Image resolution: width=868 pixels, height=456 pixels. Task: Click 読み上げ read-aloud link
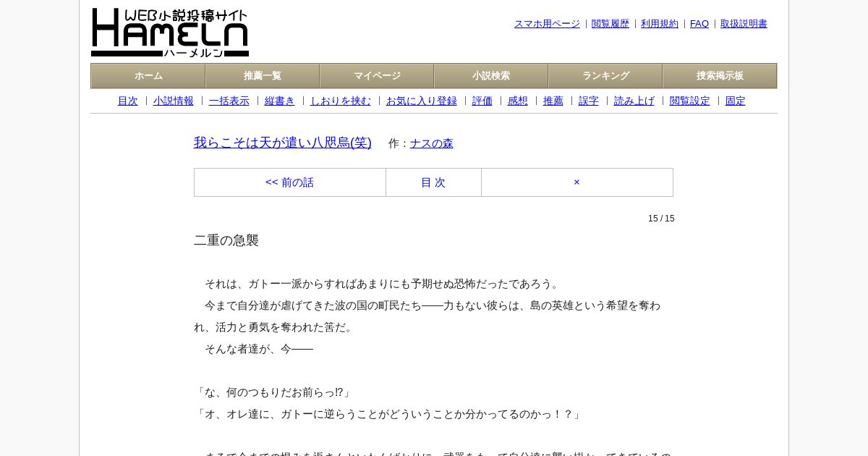pos(634,101)
